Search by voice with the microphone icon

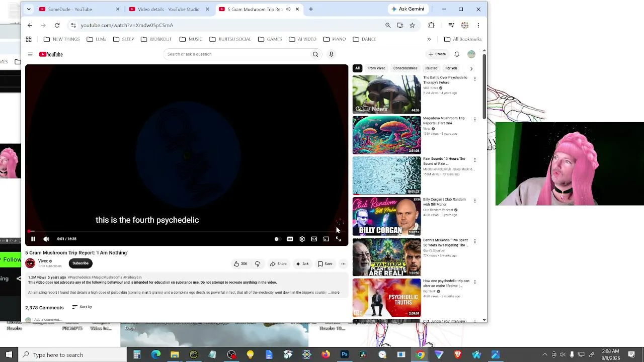pos(331,54)
